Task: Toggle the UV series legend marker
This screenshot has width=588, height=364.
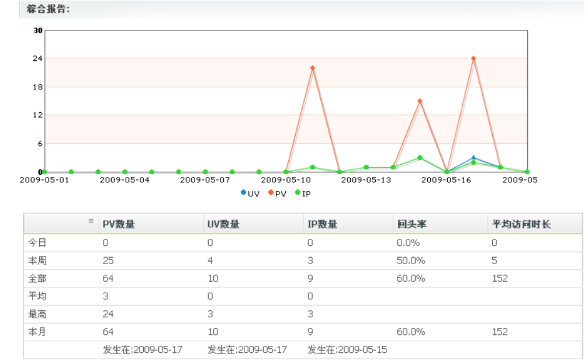Action: (243, 193)
